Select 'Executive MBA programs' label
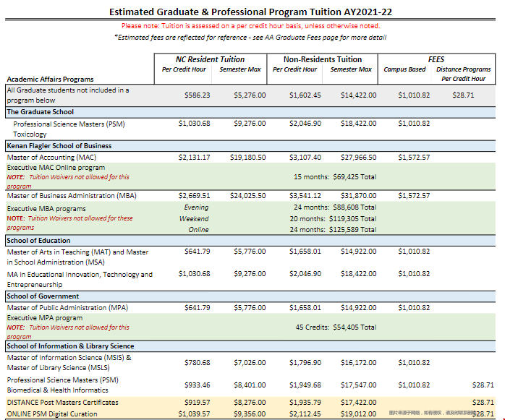The height and width of the screenshot is (420, 505). pos(46,209)
